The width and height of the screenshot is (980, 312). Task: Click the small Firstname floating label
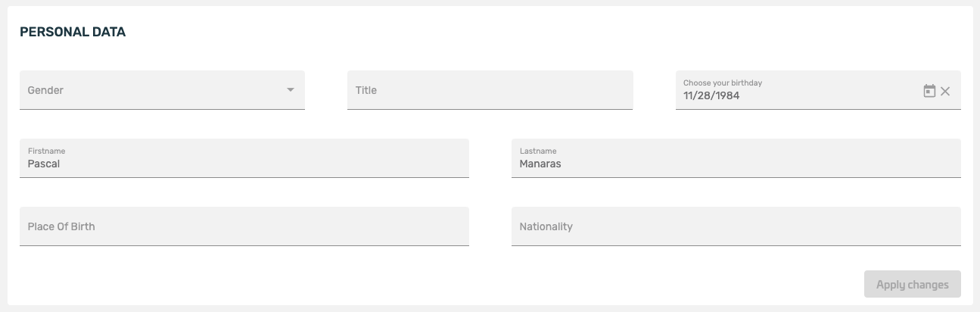[46, 151]
